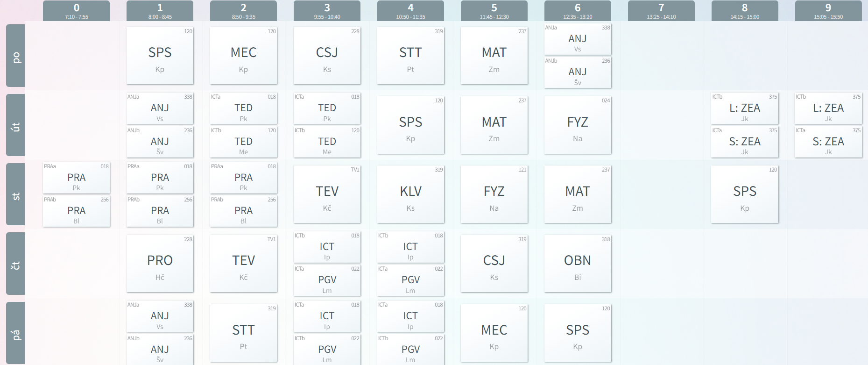The width and height of the screenshot is (868, 365).
Task: Open Friday MEC lesson in period 5
Action: pos(494,333)
